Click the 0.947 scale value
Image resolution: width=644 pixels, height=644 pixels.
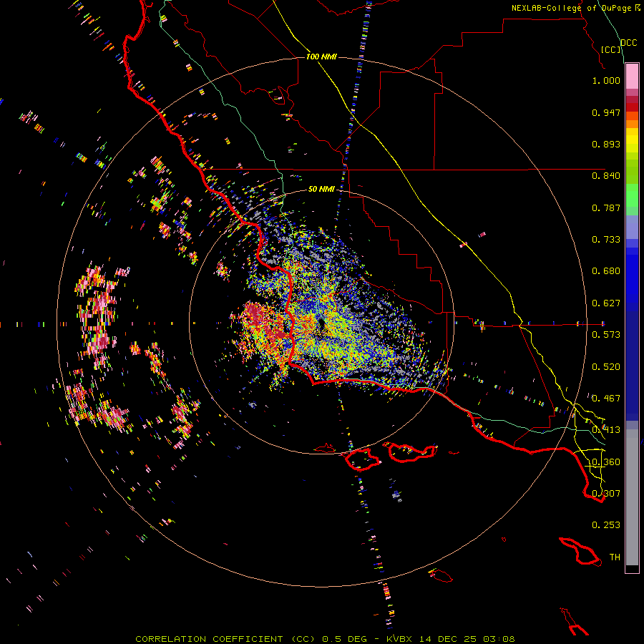[606, 112]
